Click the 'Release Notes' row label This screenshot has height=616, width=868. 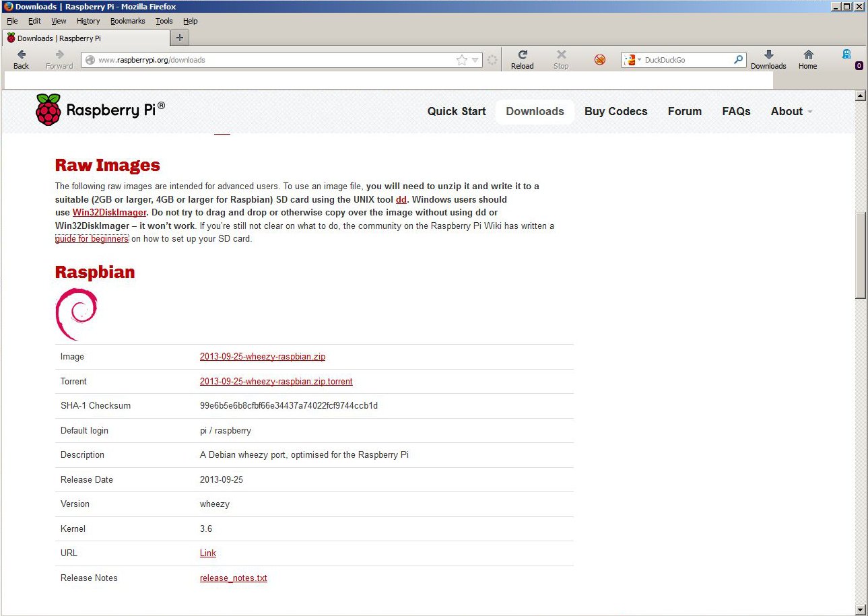coord(89,578)
